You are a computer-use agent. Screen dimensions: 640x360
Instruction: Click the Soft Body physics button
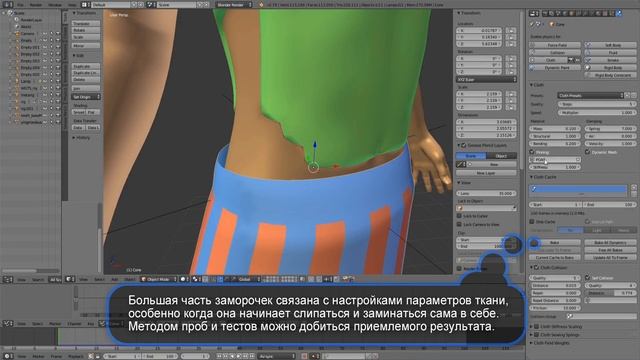click(x=610, y=45)
